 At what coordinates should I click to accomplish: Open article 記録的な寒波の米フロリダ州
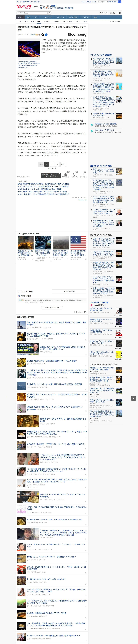click(54, 407)
